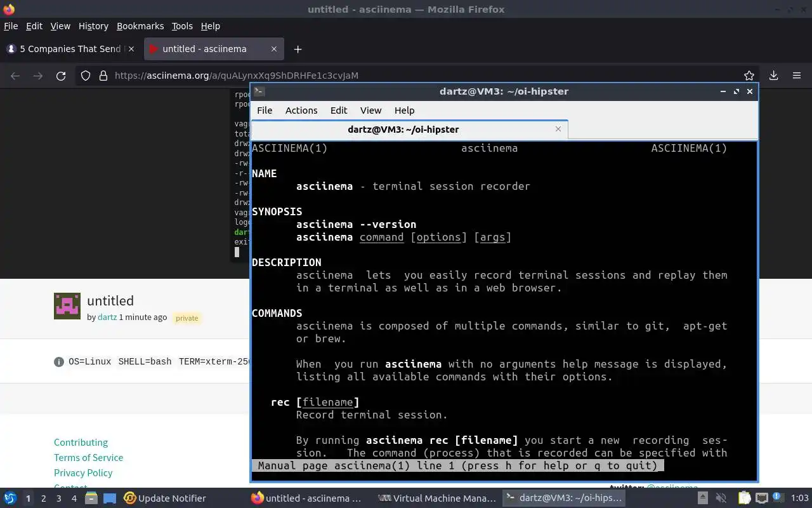812x508 pixels.
Task: Click the blue show-desktop taskbar icon
Action: pos(110,498)
